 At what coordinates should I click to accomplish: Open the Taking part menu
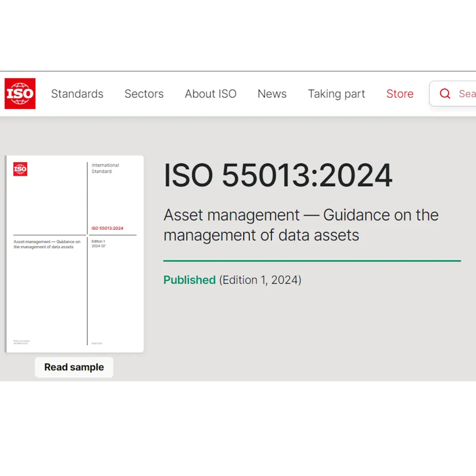(336, 94)
